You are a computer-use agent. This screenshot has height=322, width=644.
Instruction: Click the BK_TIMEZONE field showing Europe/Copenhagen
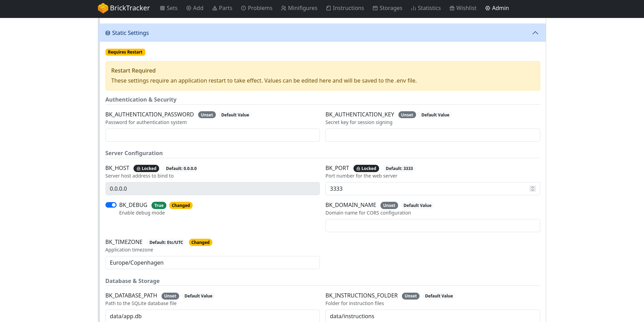coord(212,263)
